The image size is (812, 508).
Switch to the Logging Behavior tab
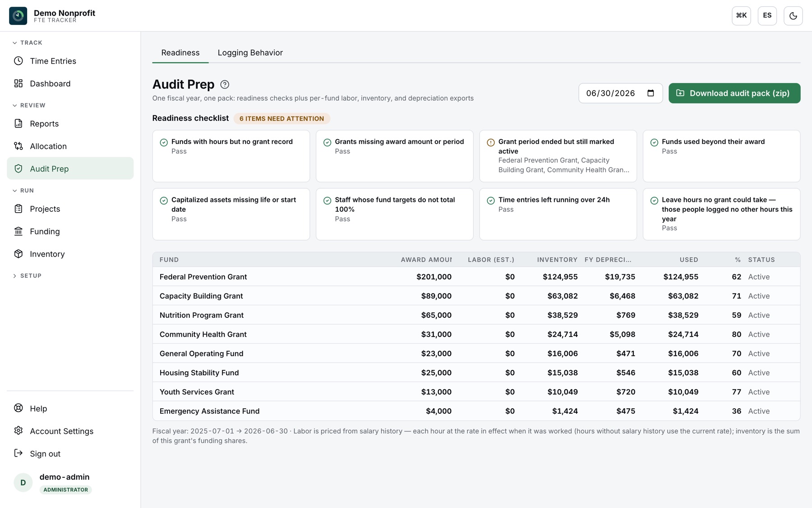point(250,53)
